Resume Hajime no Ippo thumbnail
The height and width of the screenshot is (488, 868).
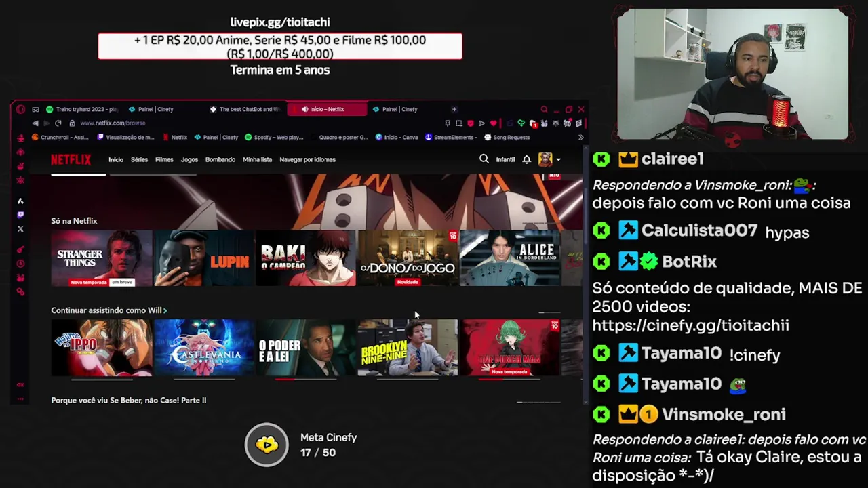coord(102,348)
